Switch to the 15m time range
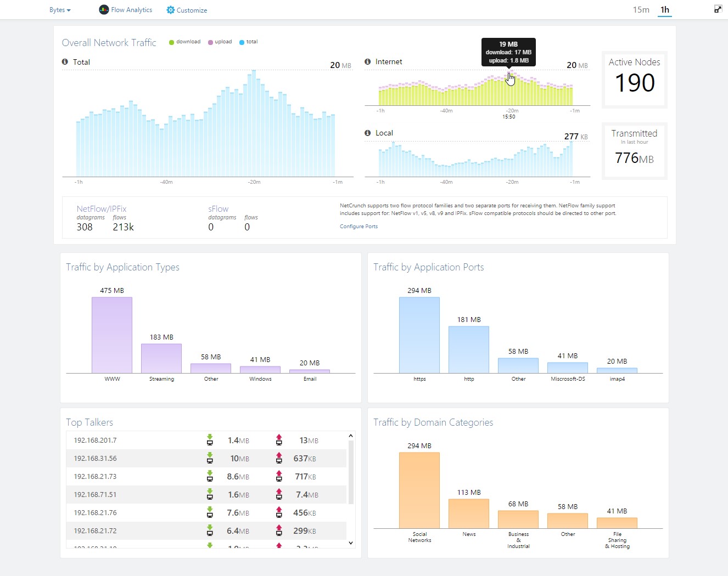Image resolution: width=728 pixels, height=576 pixels. (x=641, y=10)
